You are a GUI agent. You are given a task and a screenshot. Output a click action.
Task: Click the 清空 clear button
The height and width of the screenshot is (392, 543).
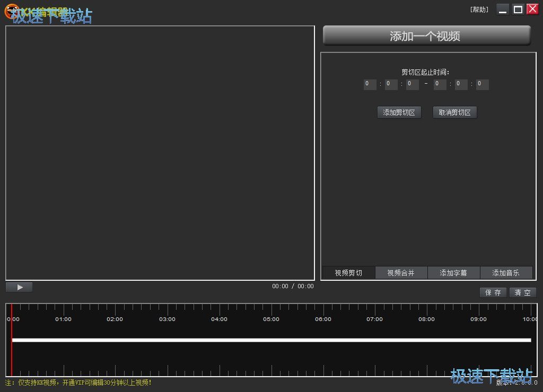tap(522, 292)
